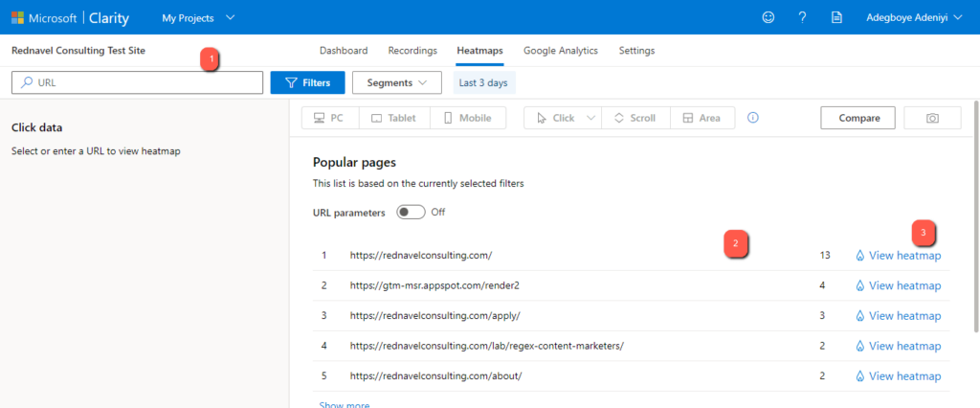View heatmap for gtm-msr.appspot.com/render2
The width and height of the screenshot is (980, 408).
point(898,285)
